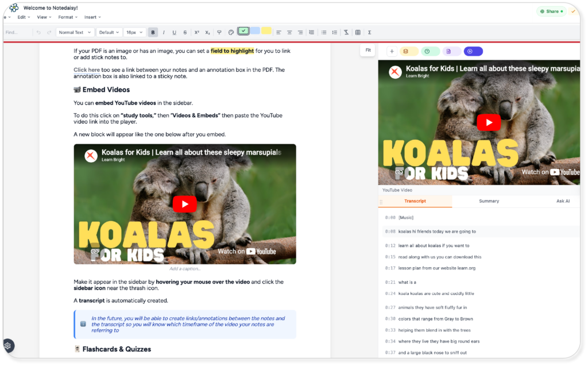Click the line spacing icon

click(312, 33)
